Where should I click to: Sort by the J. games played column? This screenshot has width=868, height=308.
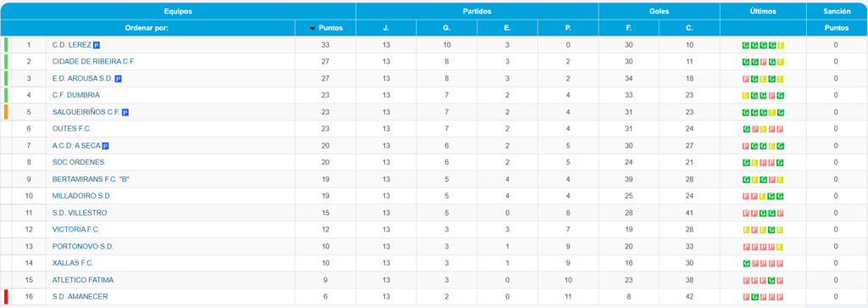[386, 28]
